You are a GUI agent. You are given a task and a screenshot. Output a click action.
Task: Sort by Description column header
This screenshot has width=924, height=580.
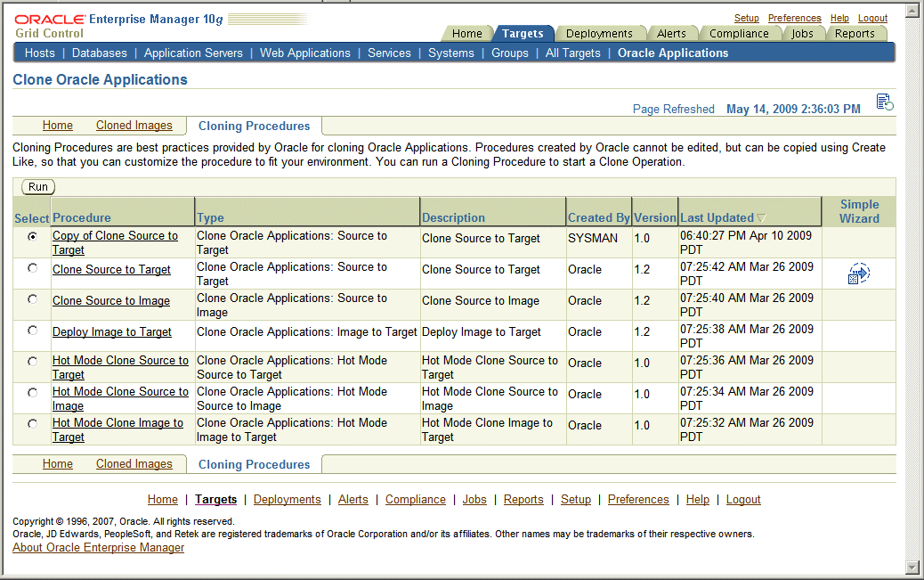pos(453,217)
